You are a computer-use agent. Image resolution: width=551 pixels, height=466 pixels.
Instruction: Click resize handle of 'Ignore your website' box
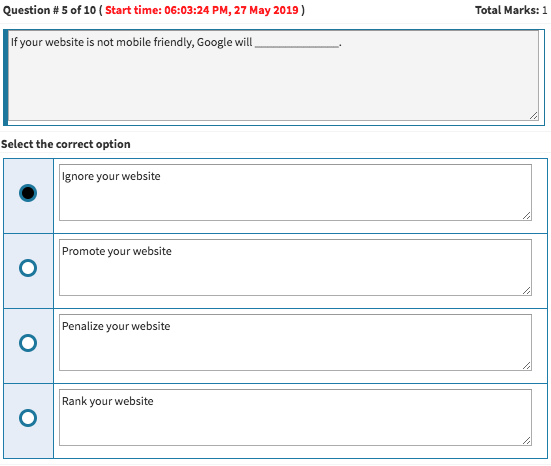click(x=526, y=216)
